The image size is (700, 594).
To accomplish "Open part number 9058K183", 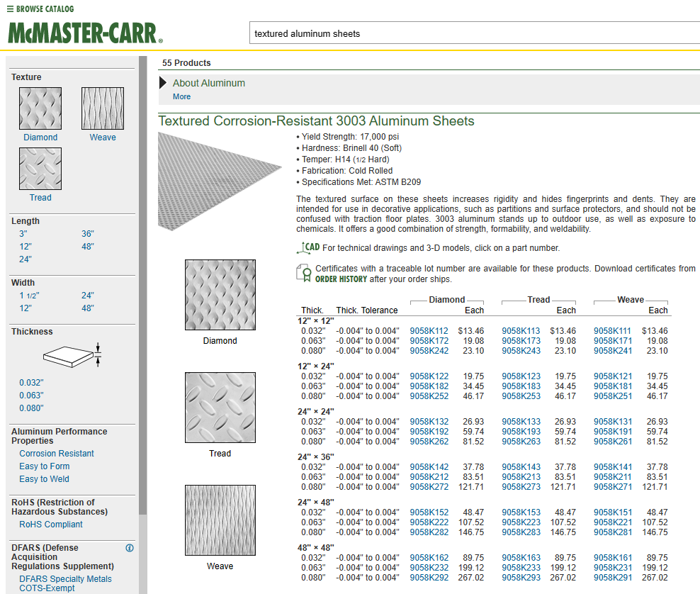I will 521,386.
